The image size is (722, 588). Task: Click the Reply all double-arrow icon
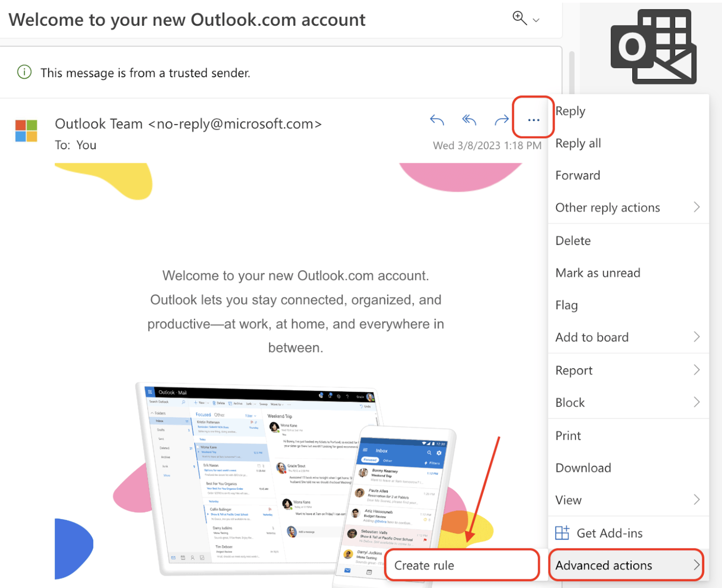click(x=469, y=120)
